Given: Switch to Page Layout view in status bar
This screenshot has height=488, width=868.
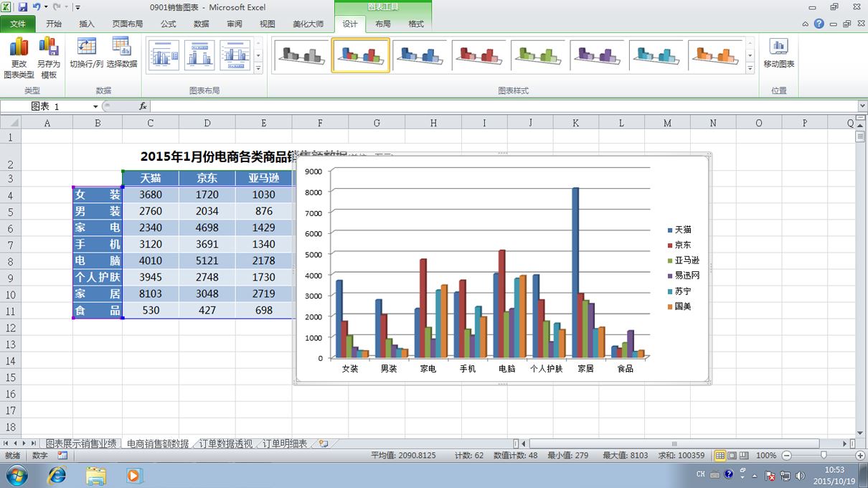Looking at the screenshot, I should tap(732, 456).
